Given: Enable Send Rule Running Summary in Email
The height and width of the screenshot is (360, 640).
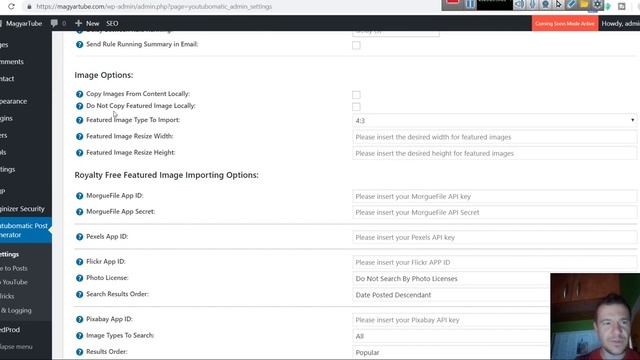Looking at the screenshot, I should click(356, 45).
